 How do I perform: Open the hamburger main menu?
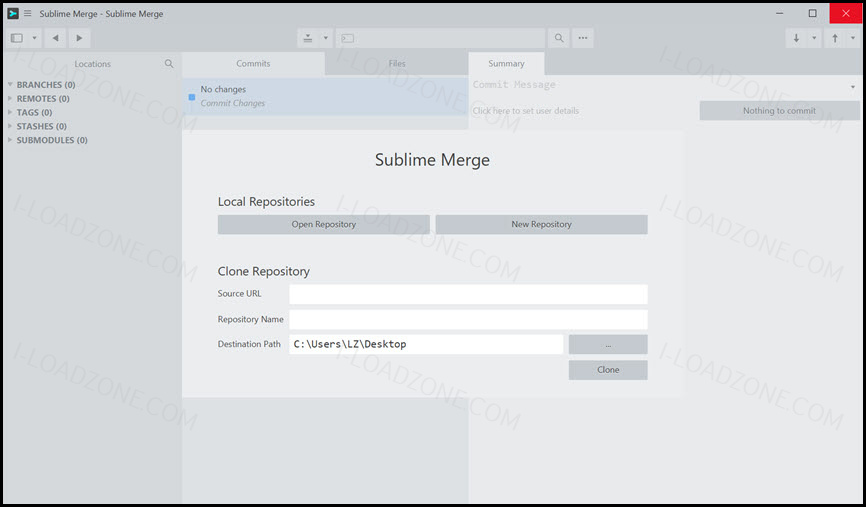(x=28, y=13)
